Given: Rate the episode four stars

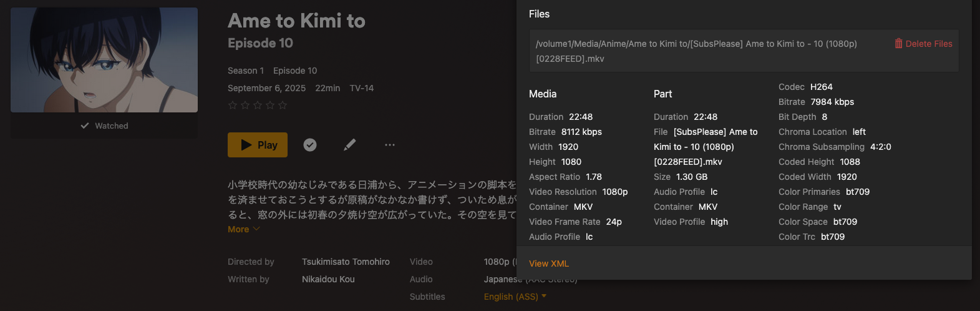Looking at the screenshot, I should [x=270, y=106].
